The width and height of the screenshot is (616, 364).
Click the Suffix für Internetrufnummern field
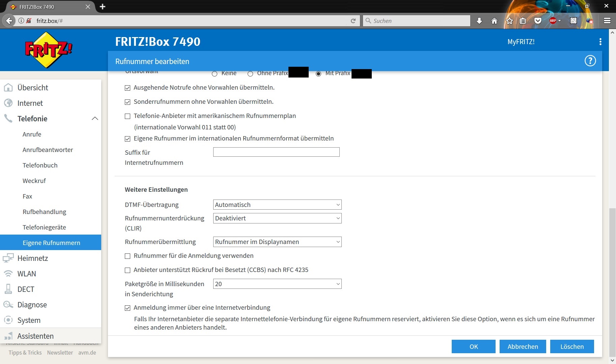point(276,152)
